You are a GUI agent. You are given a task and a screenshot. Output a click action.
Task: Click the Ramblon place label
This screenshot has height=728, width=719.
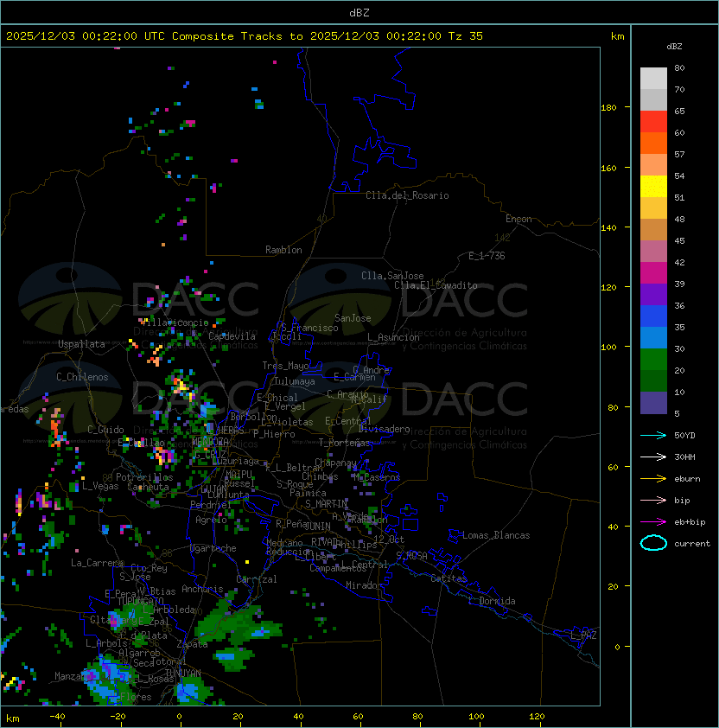[283, 250]
